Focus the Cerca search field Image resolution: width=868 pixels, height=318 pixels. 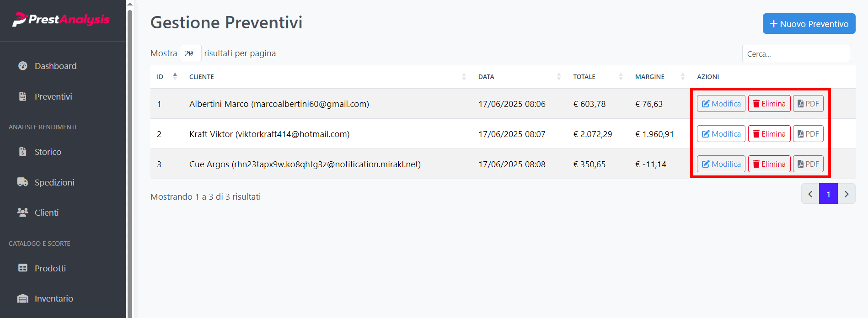point(796,54)
